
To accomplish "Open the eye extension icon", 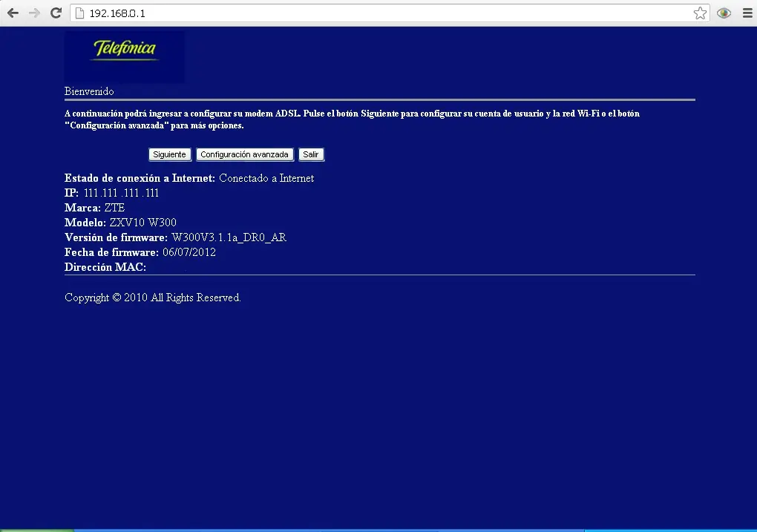I will [x=724, y=13].
